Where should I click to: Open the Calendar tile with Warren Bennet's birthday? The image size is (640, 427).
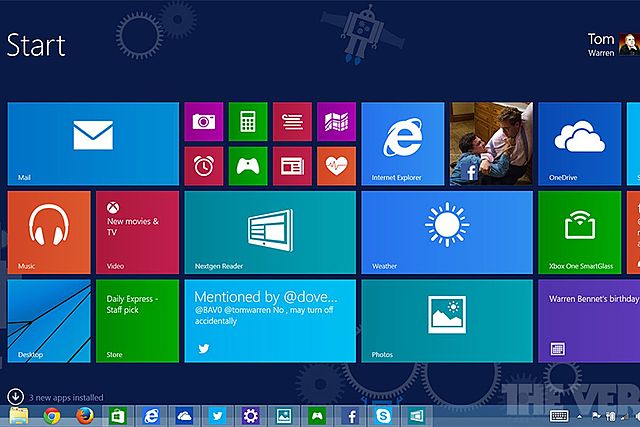(589, 321)
